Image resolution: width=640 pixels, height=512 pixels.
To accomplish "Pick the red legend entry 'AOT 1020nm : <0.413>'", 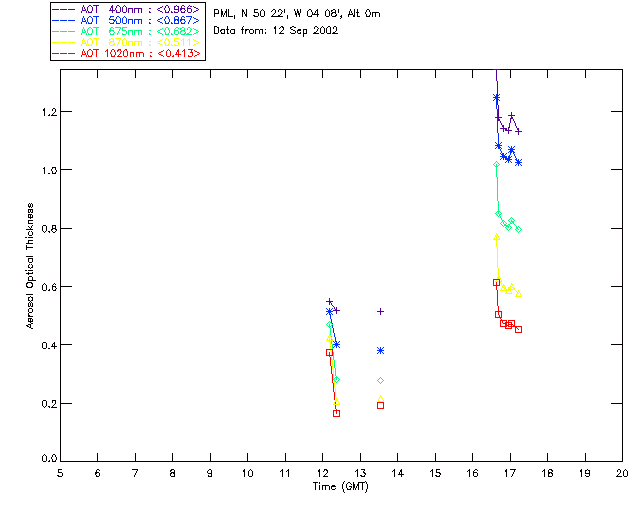I will (x=126, y=53).
